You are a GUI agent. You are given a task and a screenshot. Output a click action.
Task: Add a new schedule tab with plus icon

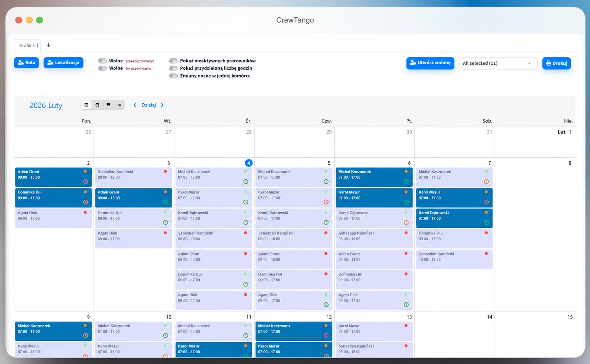pos(48,45)
